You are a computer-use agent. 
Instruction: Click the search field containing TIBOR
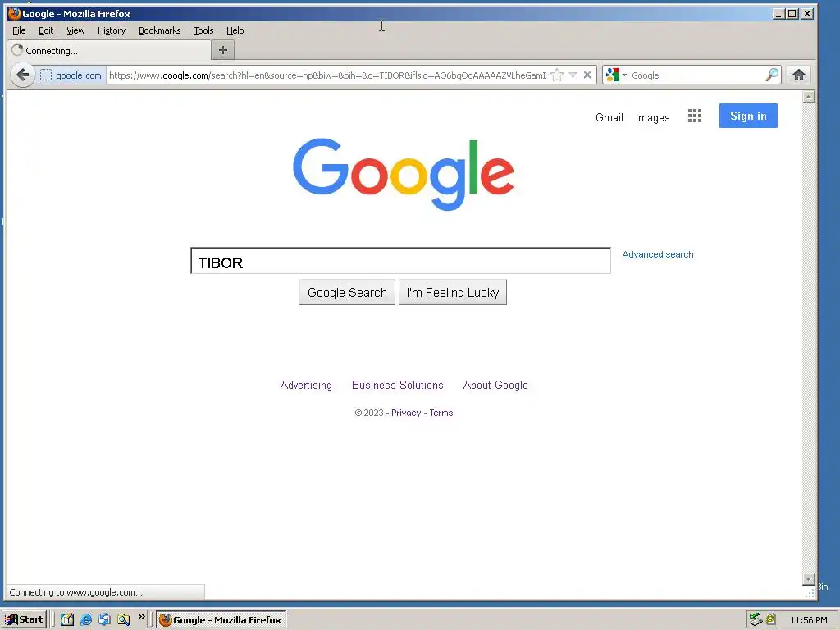tap(400, 261)
